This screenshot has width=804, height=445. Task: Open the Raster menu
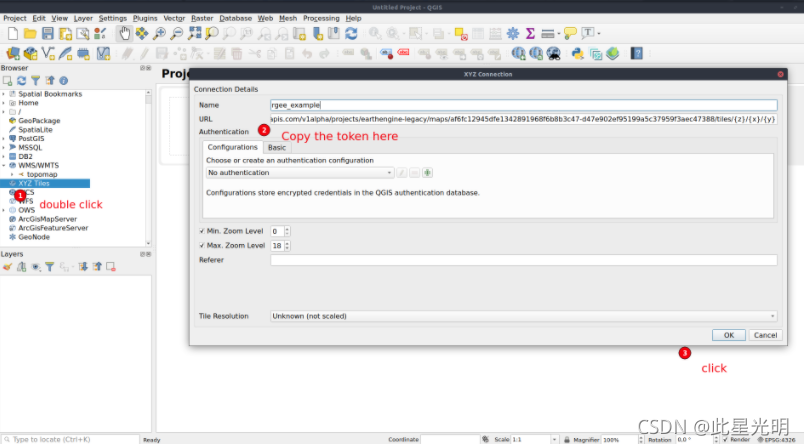pyautogui.click(x=202, y=18)
